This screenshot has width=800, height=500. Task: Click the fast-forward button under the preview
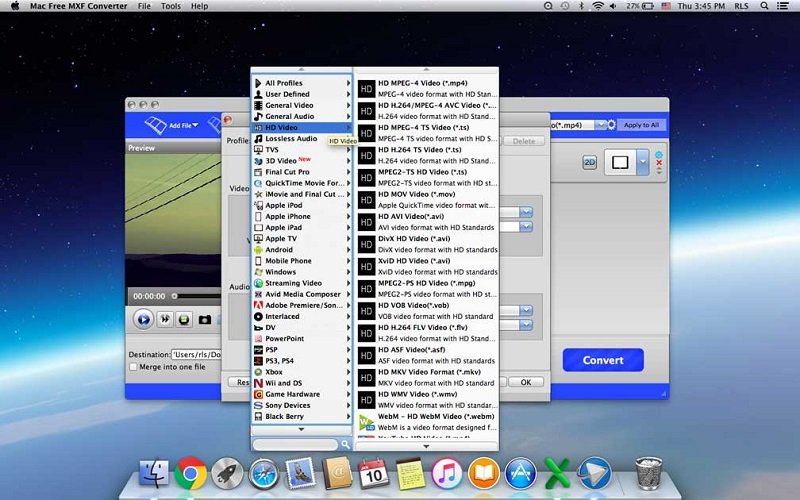164,320
